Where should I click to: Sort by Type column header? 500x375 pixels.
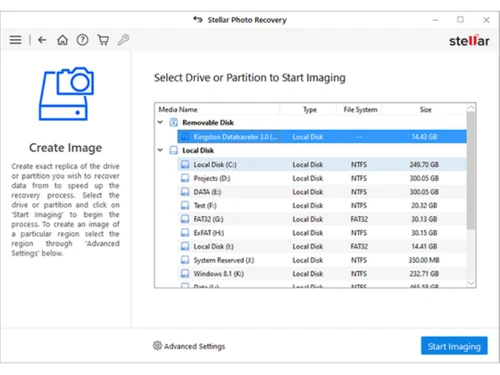point(310,110)
